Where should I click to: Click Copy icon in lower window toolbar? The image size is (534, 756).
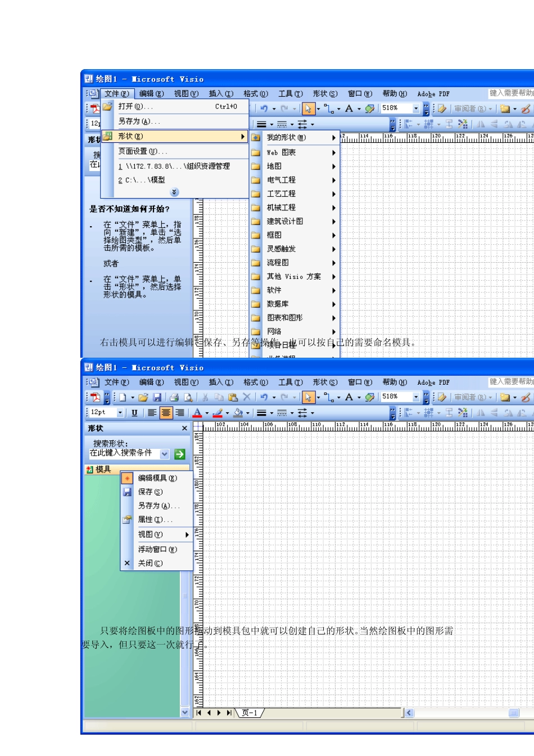pyautogui.click(x=219, y=397)
